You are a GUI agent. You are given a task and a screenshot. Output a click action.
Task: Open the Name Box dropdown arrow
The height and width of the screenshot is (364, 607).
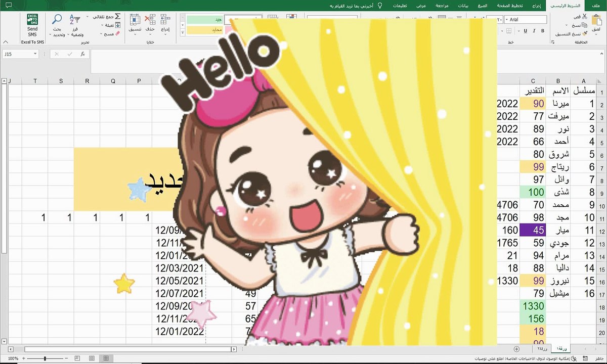35,54
